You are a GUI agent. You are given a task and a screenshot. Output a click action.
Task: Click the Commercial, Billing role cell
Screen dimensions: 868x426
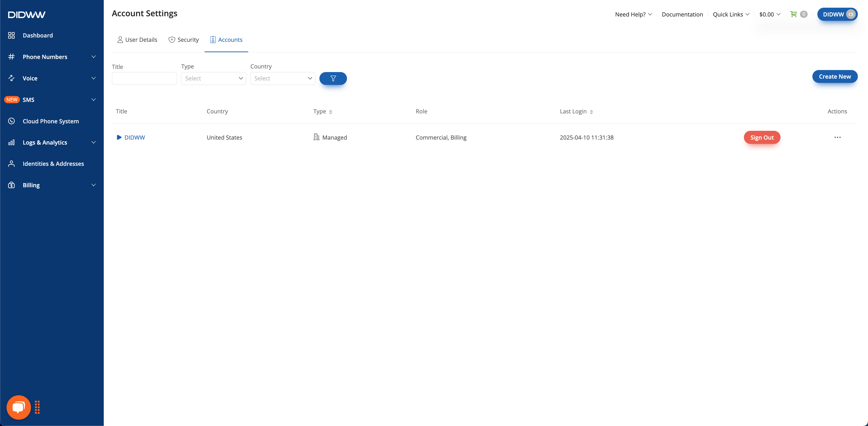click(441, 137)
